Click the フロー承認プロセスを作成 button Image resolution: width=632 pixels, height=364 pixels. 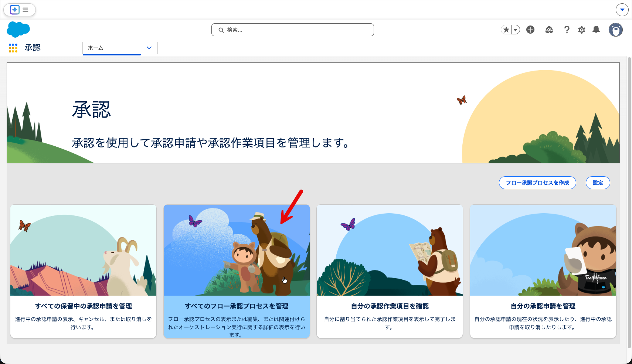tap(537, 183)
